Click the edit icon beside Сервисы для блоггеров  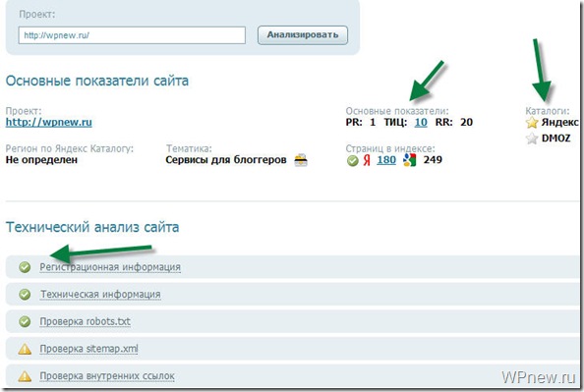point(301,160)
